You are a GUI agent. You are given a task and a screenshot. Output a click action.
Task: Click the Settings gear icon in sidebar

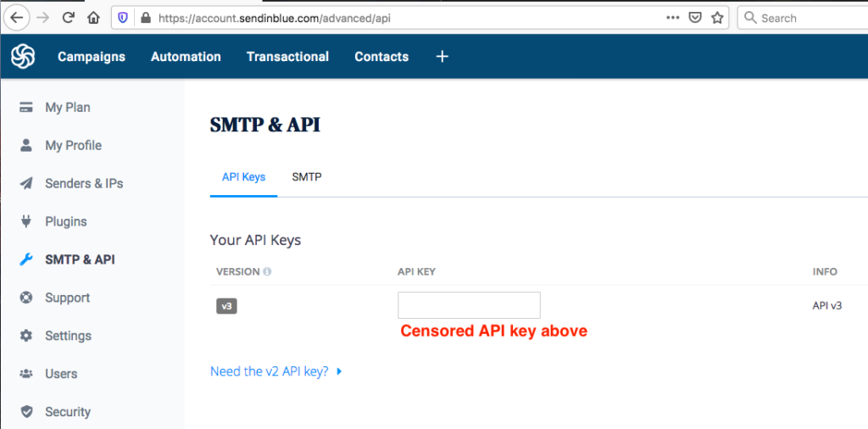coord(26,336)
